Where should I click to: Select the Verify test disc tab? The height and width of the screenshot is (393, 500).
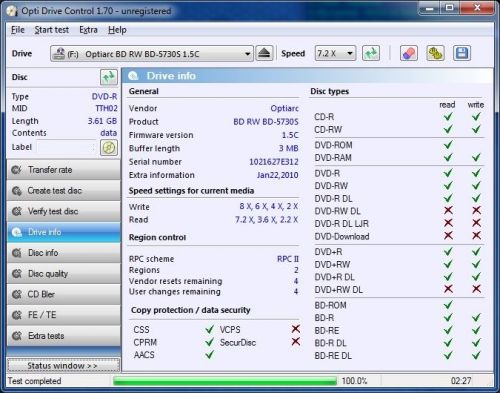[64, 211]
